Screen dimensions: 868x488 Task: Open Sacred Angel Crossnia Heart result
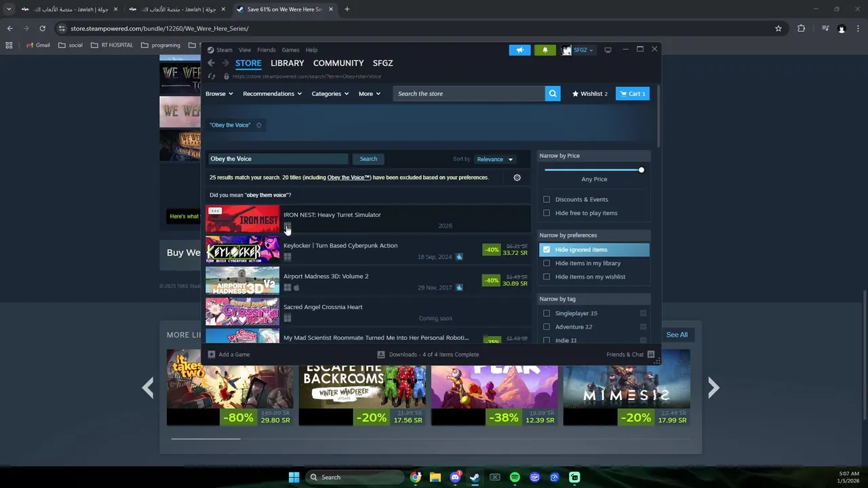coord(368,312)
